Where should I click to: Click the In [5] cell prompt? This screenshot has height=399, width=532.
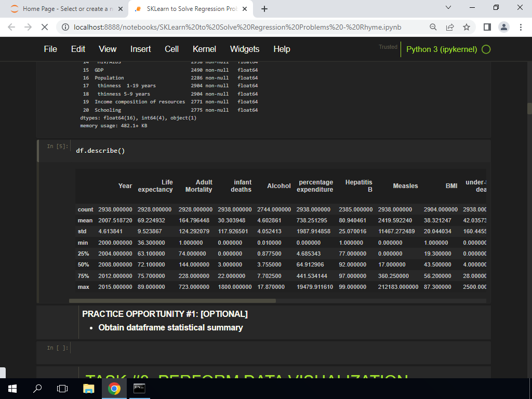(x=58, y=146)
